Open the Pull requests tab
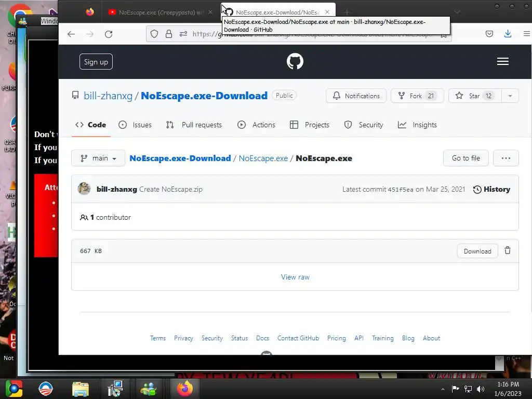Viewport: 532px width, 399px height. [x=194, y=125]
